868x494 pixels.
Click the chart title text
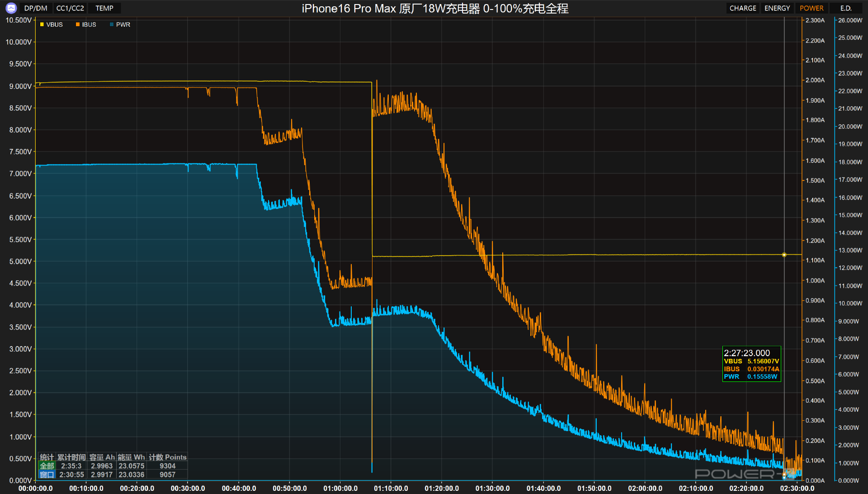pos(435,8)
